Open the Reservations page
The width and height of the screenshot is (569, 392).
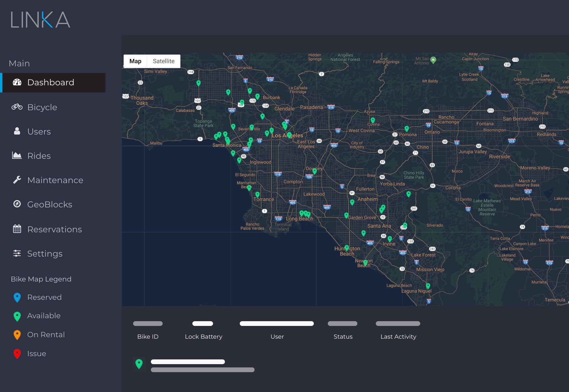55,229
